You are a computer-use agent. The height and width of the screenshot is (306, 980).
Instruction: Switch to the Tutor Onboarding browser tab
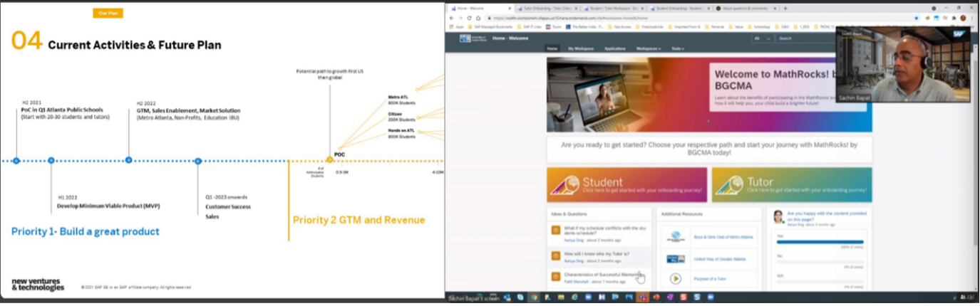[545, 9]
